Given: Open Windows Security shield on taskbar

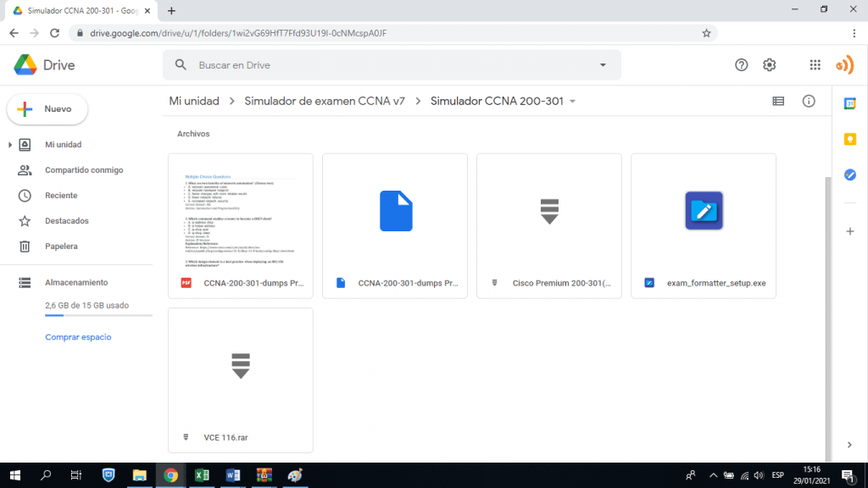Looking at the screenshot, I should [108, 475].
